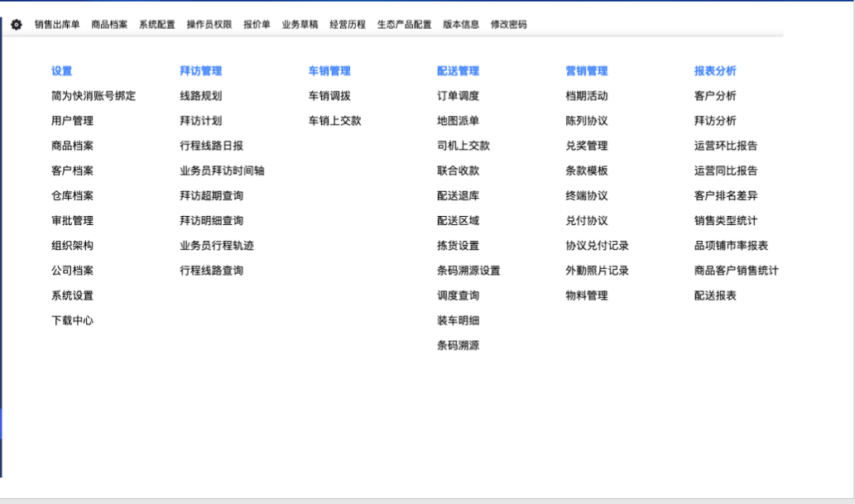Select 线路规划 under 拜访管理
This screenshot has width=855, height=504.
pyautogui.click(x=200, y=96)
